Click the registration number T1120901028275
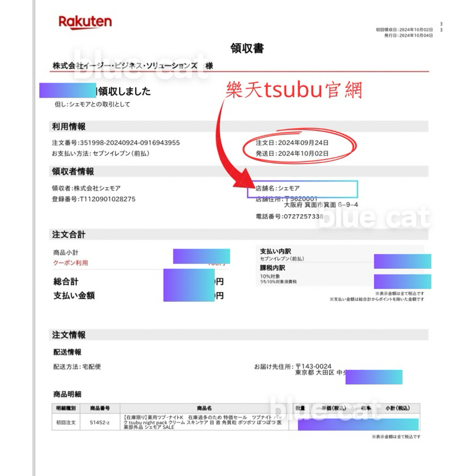This screenshot has width=476, height=476. [94, 199]
